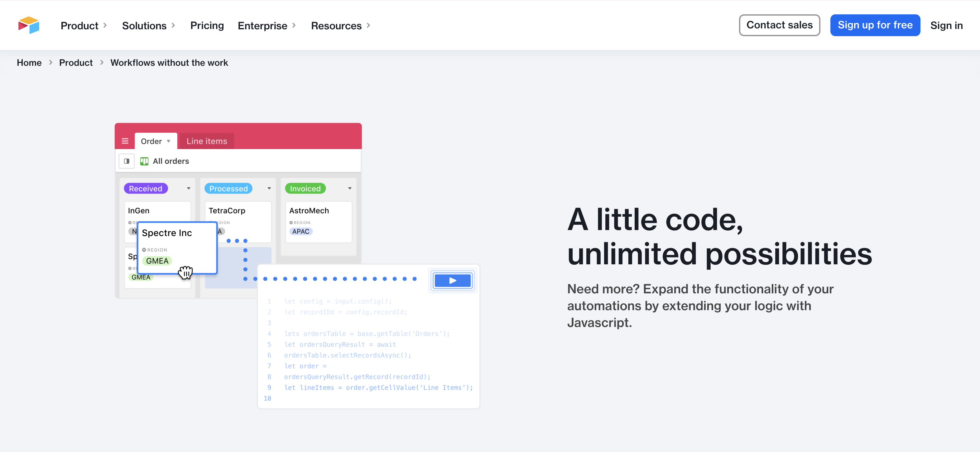
Task: Click the region icon on AstroMech card
Action: tap(291, 223)
